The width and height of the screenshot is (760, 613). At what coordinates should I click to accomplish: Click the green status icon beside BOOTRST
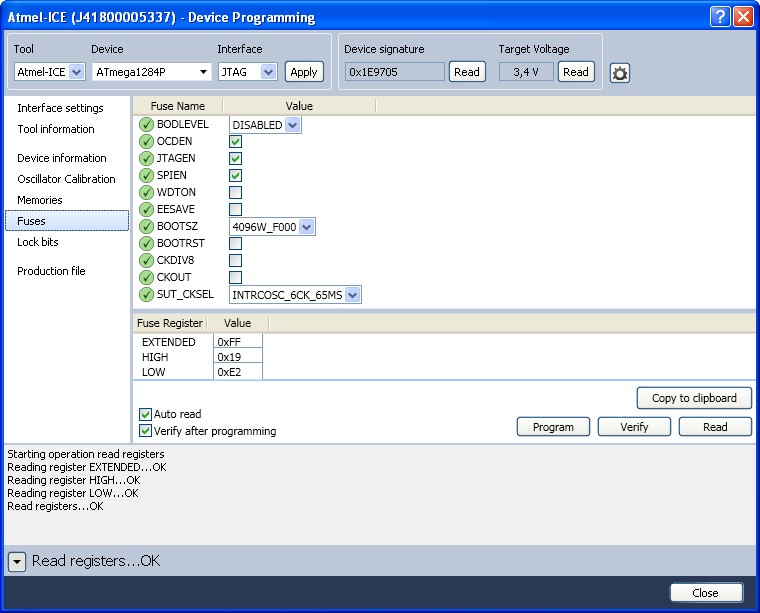point(146,243)
